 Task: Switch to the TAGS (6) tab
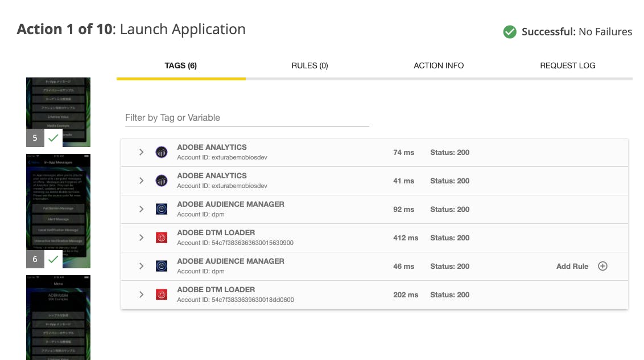coord(181,66)
